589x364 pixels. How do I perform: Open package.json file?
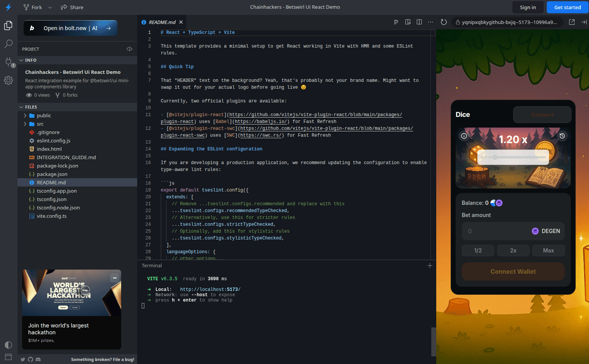click(77, 174)
